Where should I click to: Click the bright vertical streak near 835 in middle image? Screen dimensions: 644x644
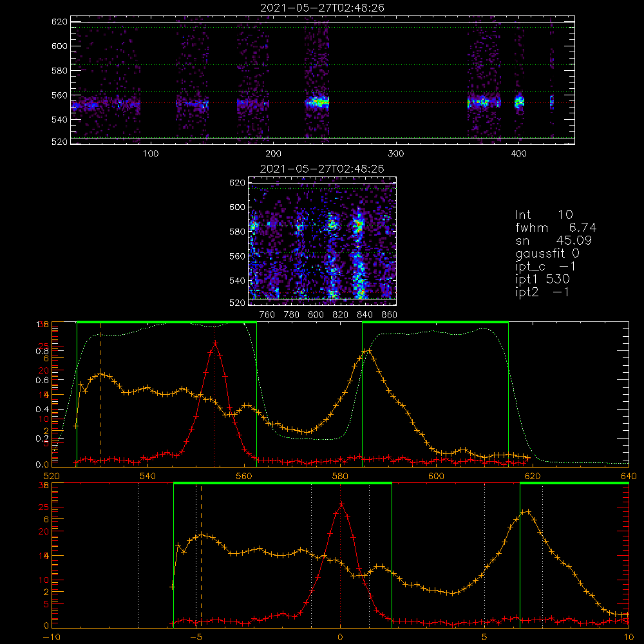click(x=359, y=254)
